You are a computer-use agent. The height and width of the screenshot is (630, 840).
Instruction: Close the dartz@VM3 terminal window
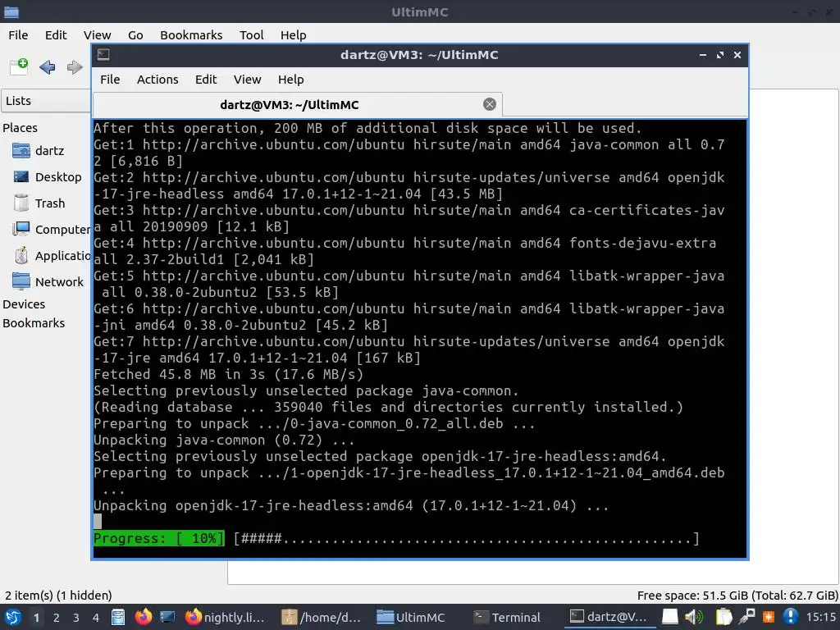[x=737, y=55]
